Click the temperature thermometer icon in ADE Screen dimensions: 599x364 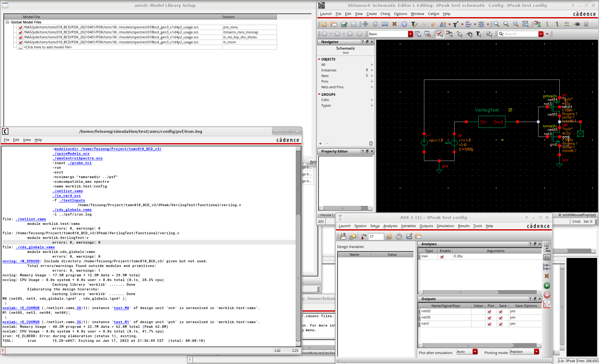point(364,236)
